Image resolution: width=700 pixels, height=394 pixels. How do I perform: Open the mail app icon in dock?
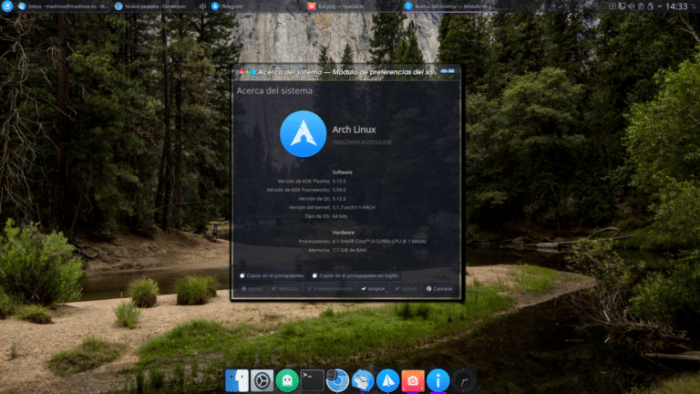(362, 381)
